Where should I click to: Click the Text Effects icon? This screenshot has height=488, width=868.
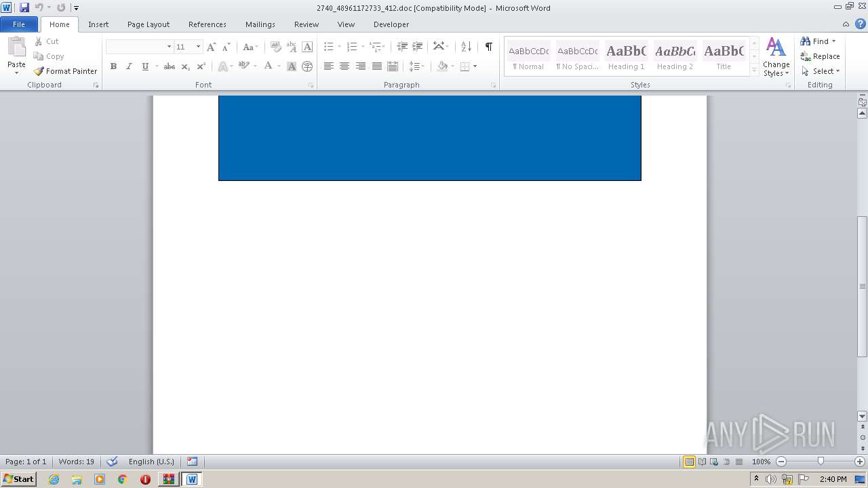222,66
